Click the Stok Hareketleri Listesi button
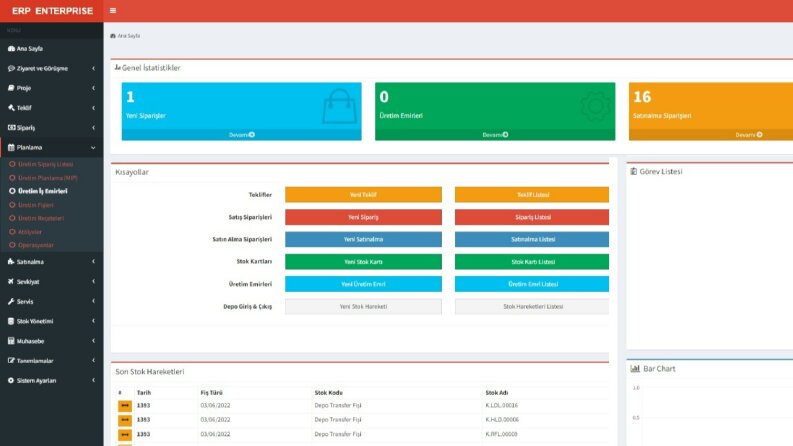The height and width of the screenshot is (446, 793). (532, 306)
